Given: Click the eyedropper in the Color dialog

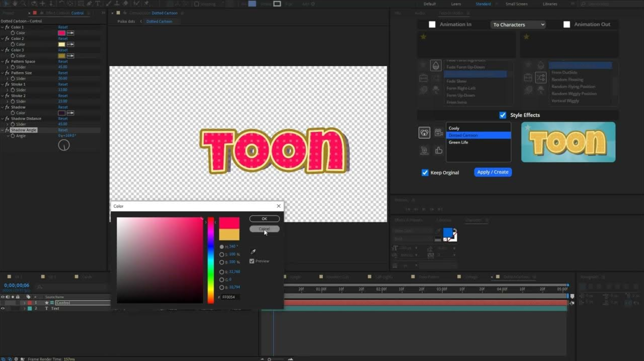Looking at the screenshot, I should [x=253, y=252].
